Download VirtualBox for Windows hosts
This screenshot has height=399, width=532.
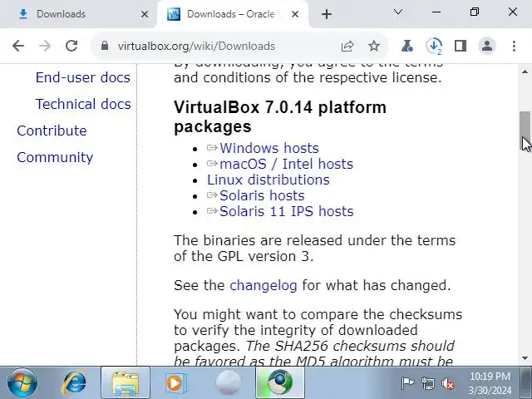coord(269,148)
